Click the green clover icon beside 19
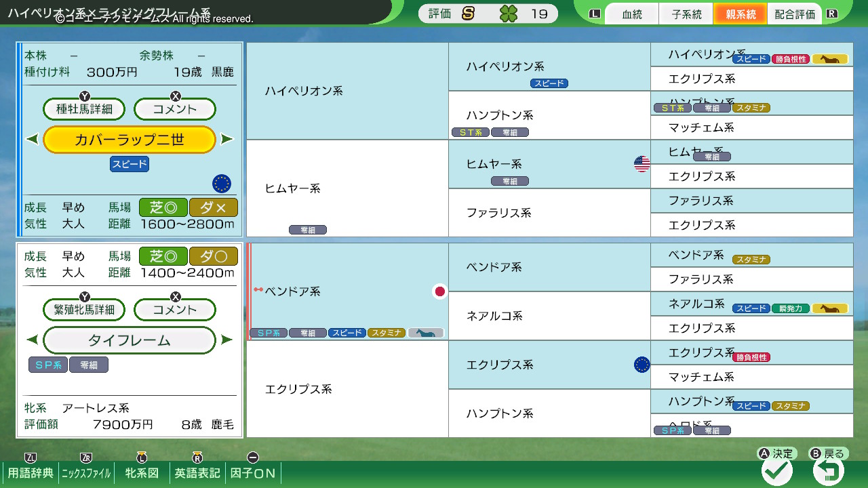The height and width of the screenshot is (488, 868). (508, 14)
